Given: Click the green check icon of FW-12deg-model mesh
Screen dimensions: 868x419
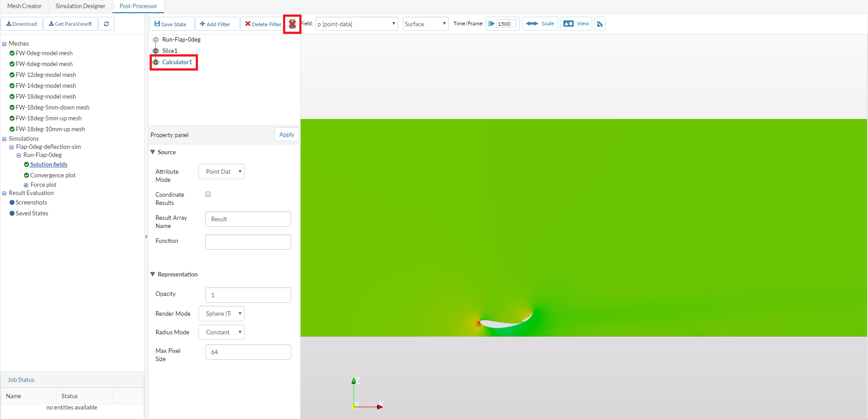Looking at the screenshot, I should (12, 75).
